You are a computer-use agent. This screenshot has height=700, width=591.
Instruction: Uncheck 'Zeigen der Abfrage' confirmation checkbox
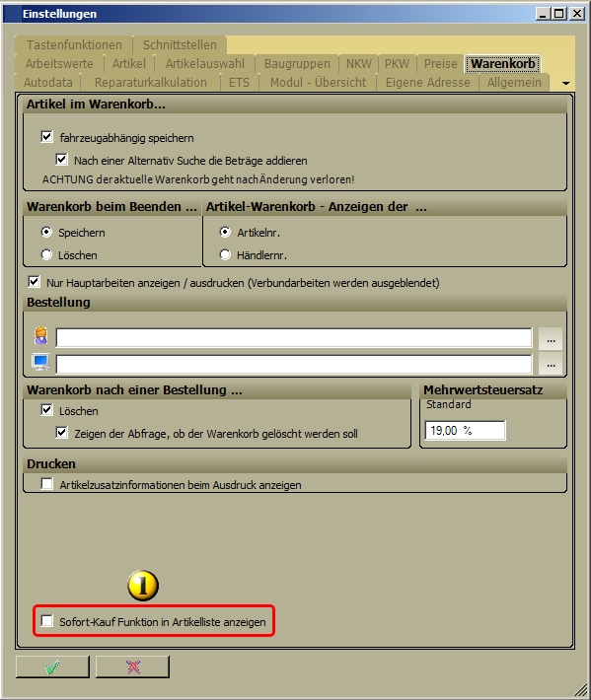click(61, 433)
